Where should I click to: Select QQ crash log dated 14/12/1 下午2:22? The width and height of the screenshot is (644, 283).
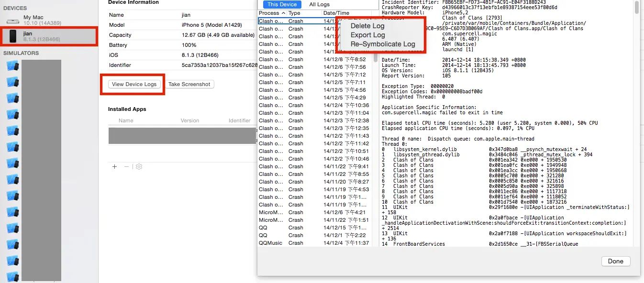point(315,235)
